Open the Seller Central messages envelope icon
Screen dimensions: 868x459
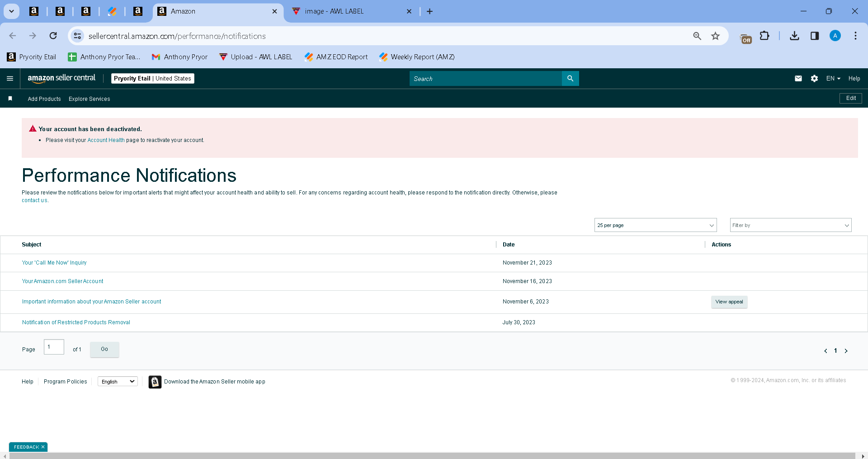point(798,79)
